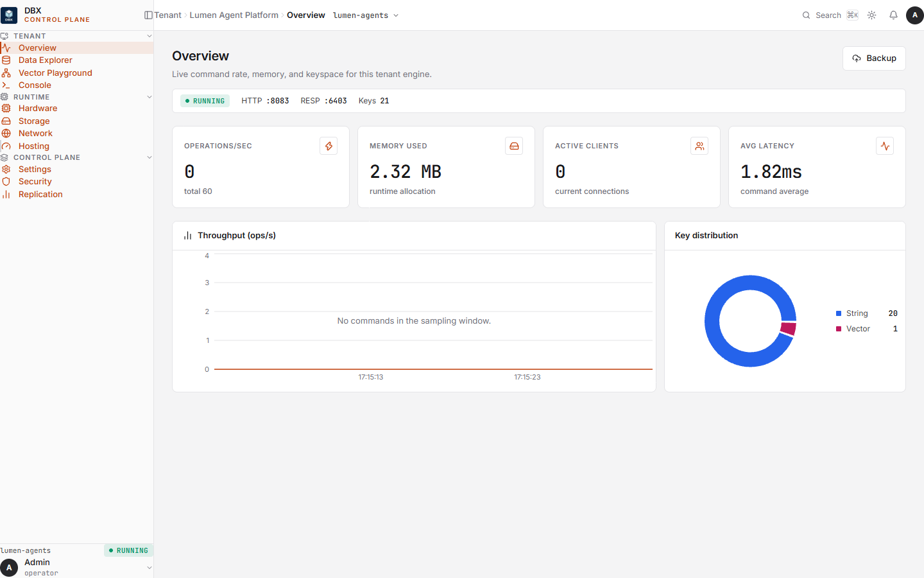This screenshot has height=578, width=924.
Task: Go to Data Explorer
Action: tap(76, 60)
